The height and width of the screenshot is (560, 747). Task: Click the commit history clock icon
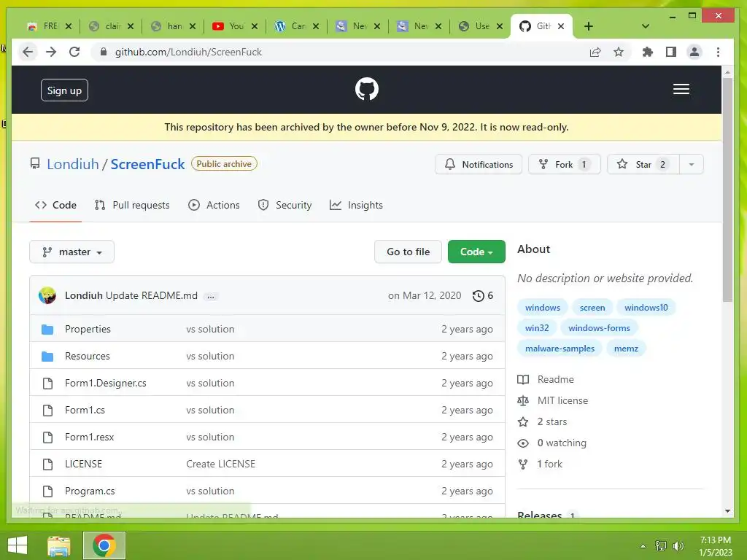coord(478,296)
